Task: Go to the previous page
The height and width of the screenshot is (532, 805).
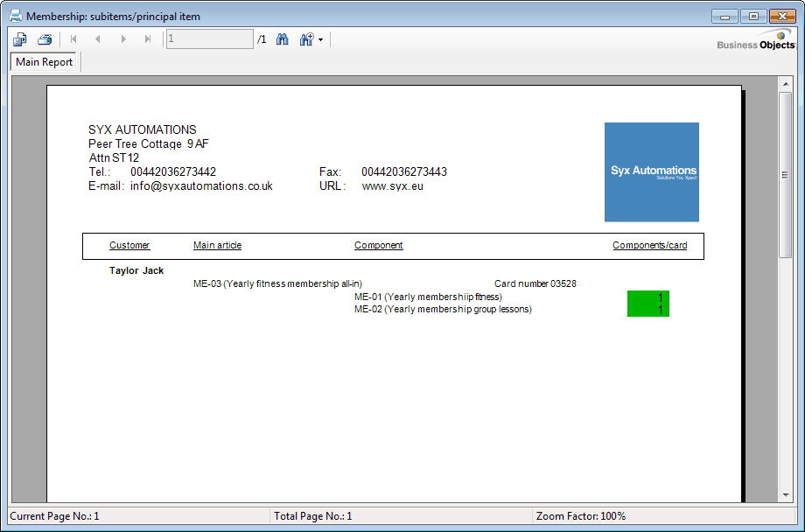Action: pos(98,39)
